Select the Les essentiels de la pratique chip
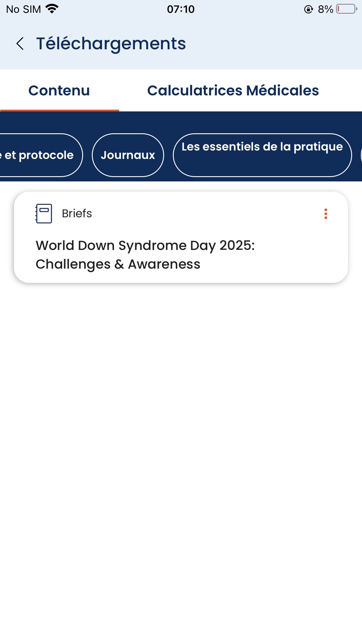362x644 pixels. tap(262, 155)
